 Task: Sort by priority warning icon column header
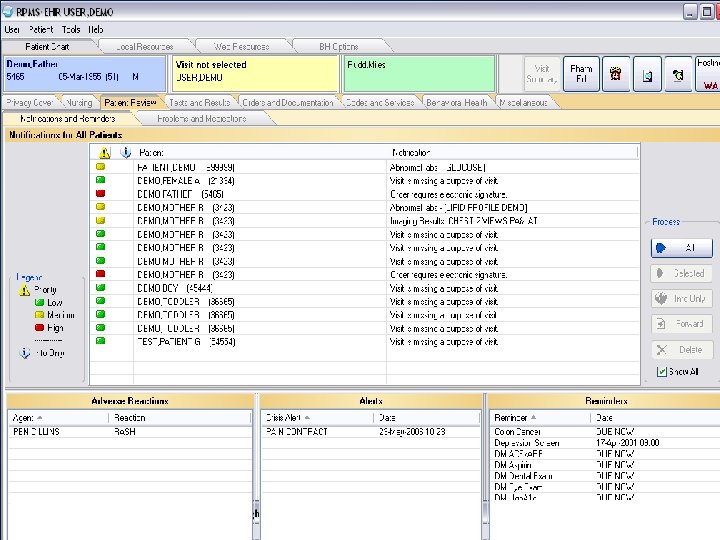pyautogui.click(x=105, y=153)
